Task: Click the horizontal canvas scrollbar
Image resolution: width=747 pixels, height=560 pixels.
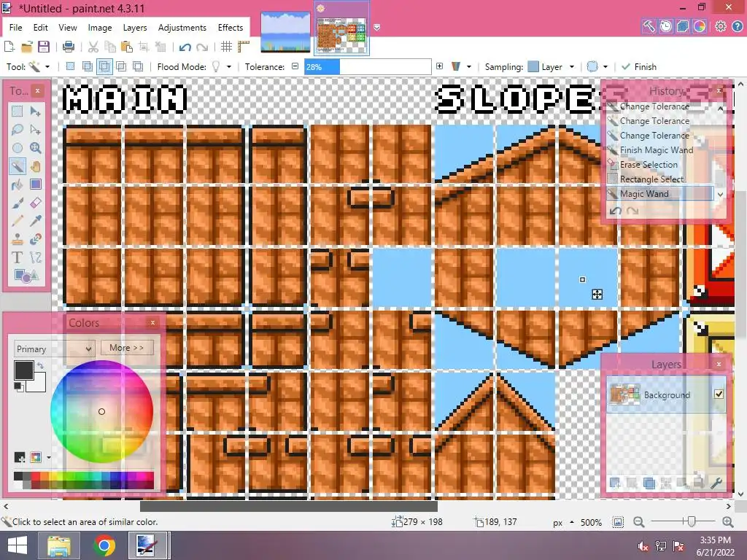Action: [x=288, y=506]
